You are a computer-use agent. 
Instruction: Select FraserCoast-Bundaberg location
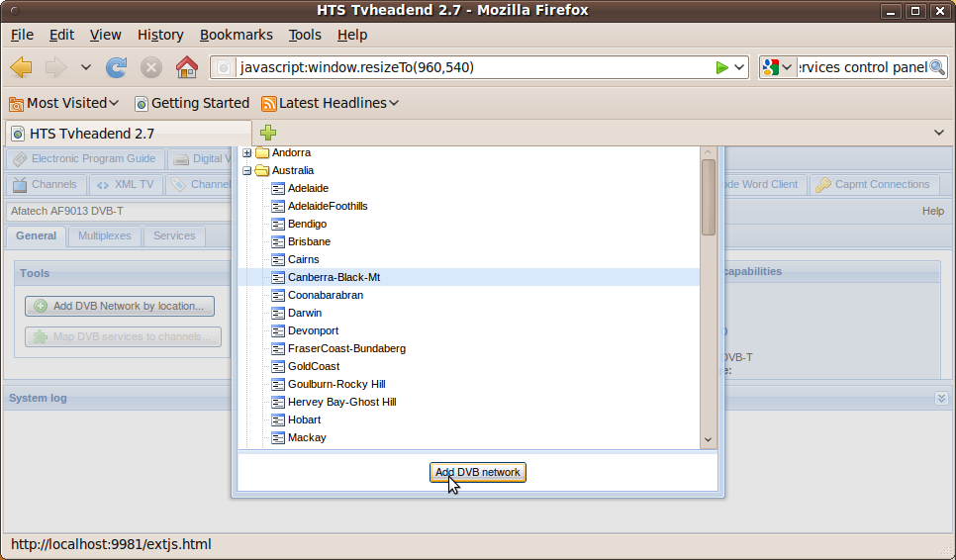(347, 348)
